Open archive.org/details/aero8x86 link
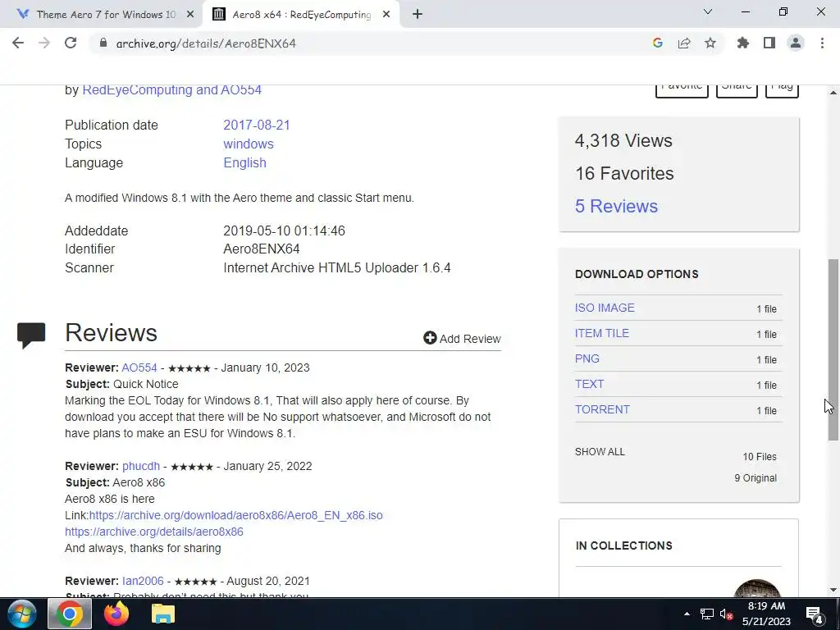This screenshot has width=840, height=630. 153,532
